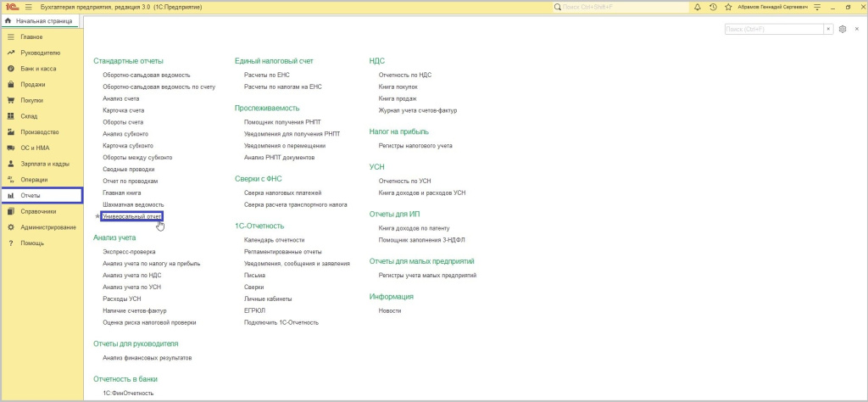The image size is (868, 402).
Task: Clear the panel search field
Action: click(x=828, y=29)
